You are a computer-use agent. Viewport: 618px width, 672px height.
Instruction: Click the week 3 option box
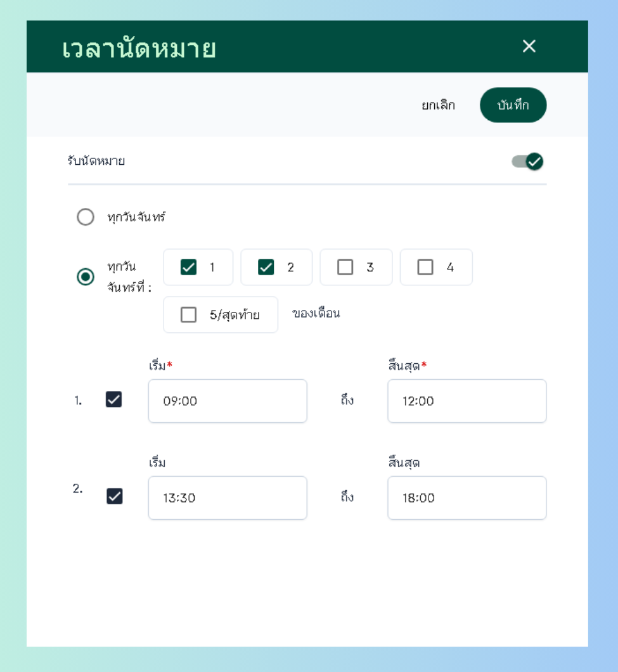[x=356, y=267]
